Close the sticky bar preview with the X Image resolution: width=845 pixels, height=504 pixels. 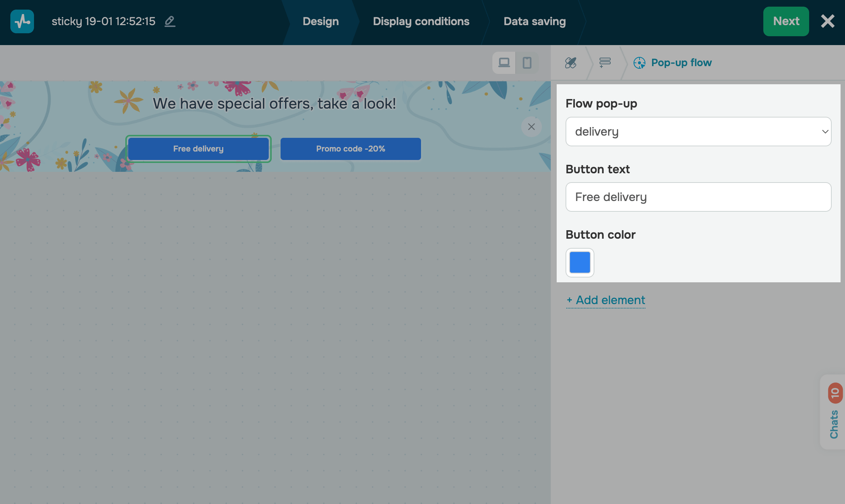pos(531,127)
